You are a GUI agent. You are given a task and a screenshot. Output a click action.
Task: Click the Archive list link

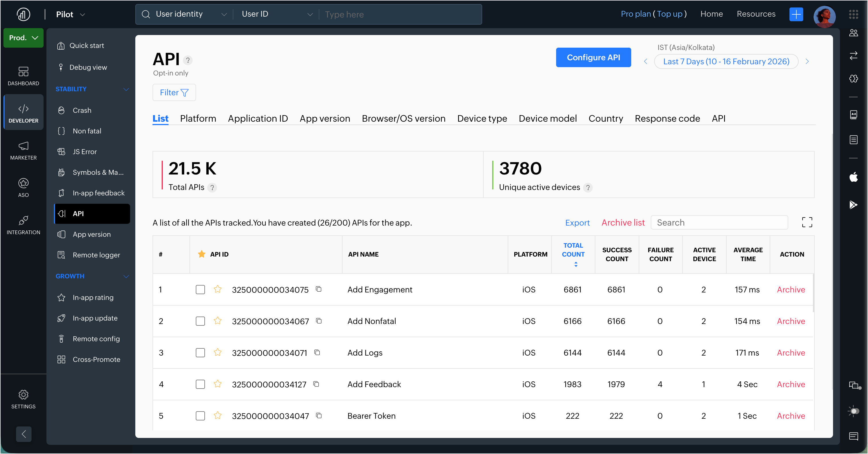[623, 223]
